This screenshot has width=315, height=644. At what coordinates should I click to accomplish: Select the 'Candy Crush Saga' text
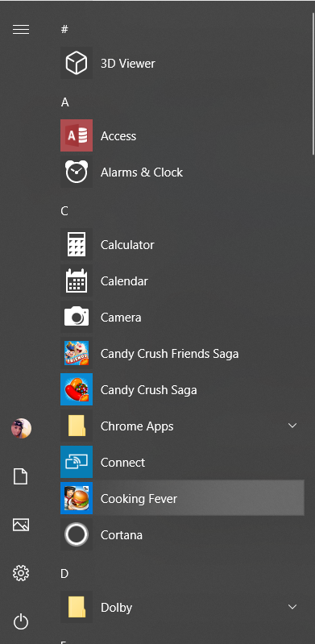[149, 390]
